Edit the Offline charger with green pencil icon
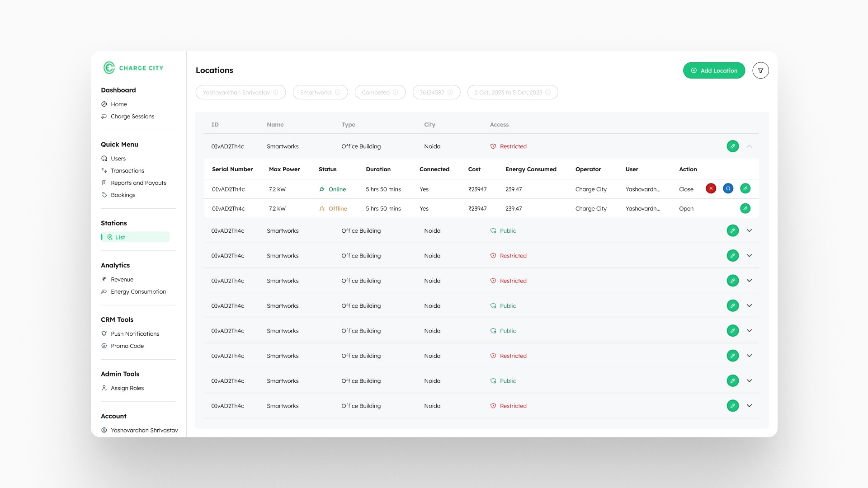 (745, 208)
